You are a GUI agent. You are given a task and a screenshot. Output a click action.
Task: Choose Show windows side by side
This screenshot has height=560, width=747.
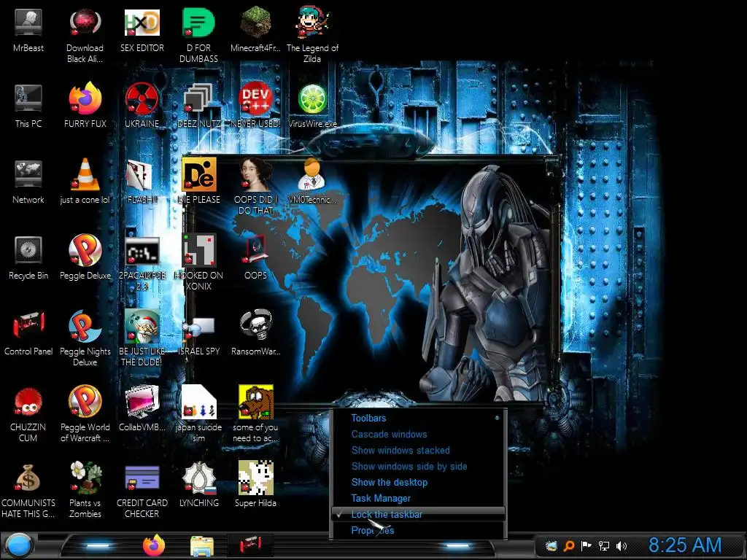(x=418, y=467)
